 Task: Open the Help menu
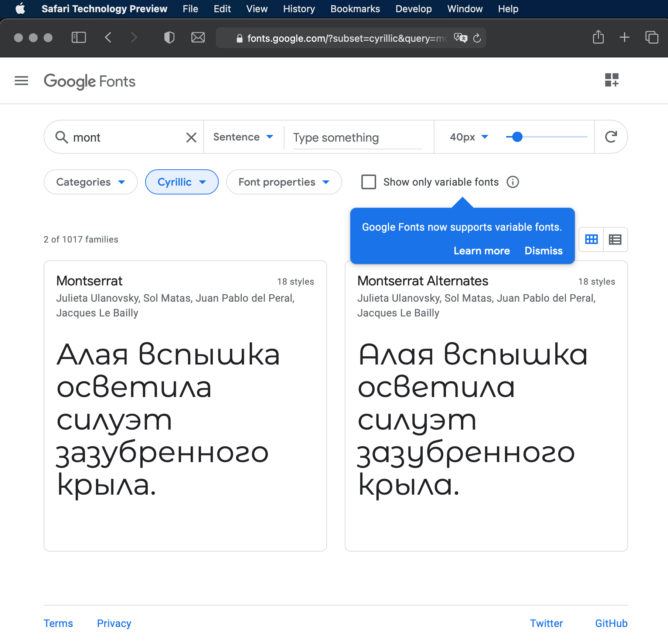(x=508, y=9)
